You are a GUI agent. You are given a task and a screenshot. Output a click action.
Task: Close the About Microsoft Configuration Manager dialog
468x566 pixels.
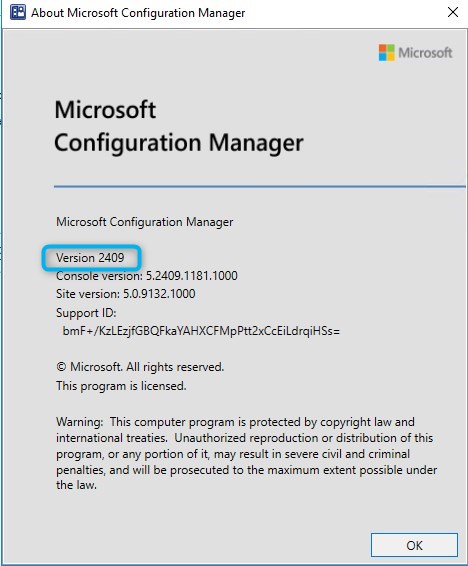click(x=452, y=12)
